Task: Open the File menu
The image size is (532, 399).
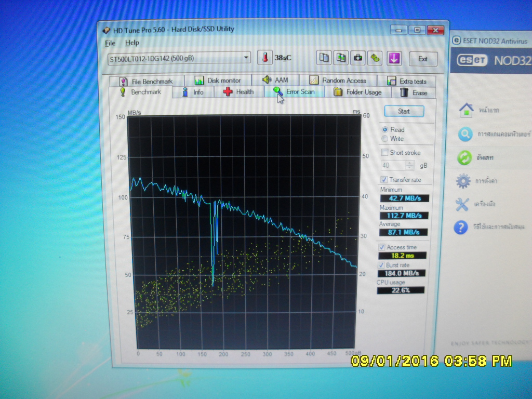Action: coord(110,43)
